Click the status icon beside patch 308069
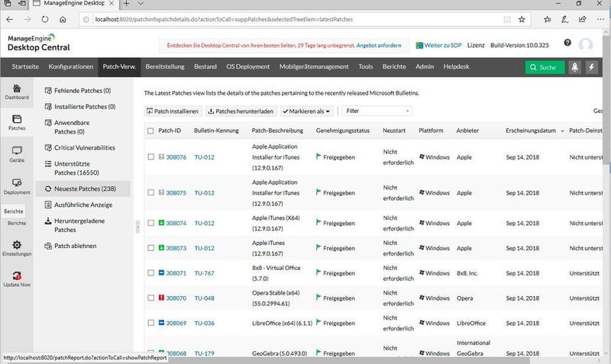The height and width of the screenshot is (364, 611). pos(161,322)
